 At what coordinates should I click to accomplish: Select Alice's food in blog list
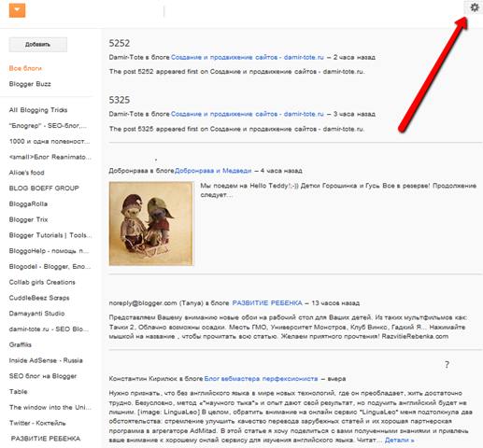point(27,173)
